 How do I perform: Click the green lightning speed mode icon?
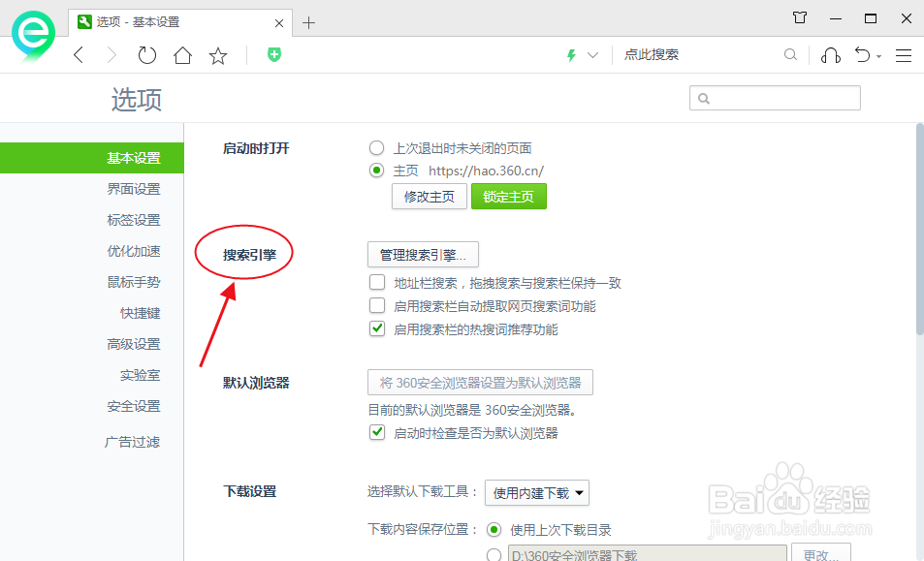pyautogui.click(x=571, y=55)
